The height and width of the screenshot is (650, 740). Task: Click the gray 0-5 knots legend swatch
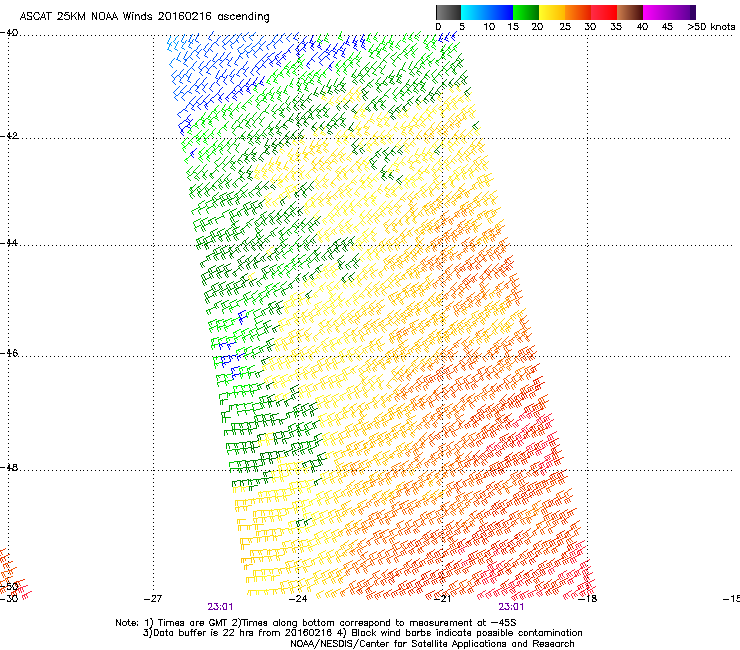(x=448, y=12)
